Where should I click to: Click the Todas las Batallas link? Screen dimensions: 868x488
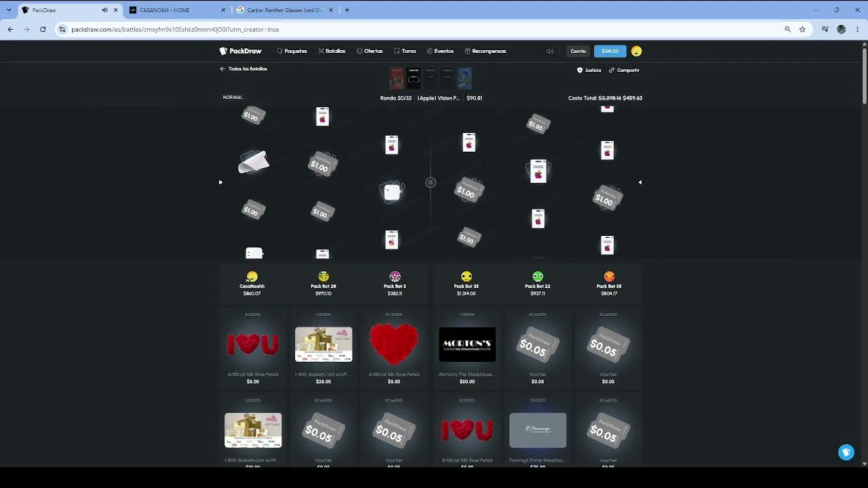click(x=243, y=69)
